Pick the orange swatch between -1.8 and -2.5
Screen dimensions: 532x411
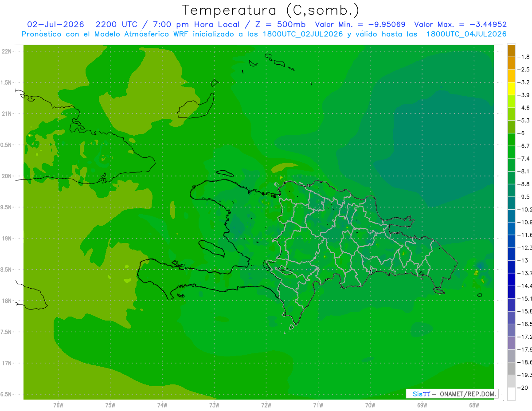511,63
